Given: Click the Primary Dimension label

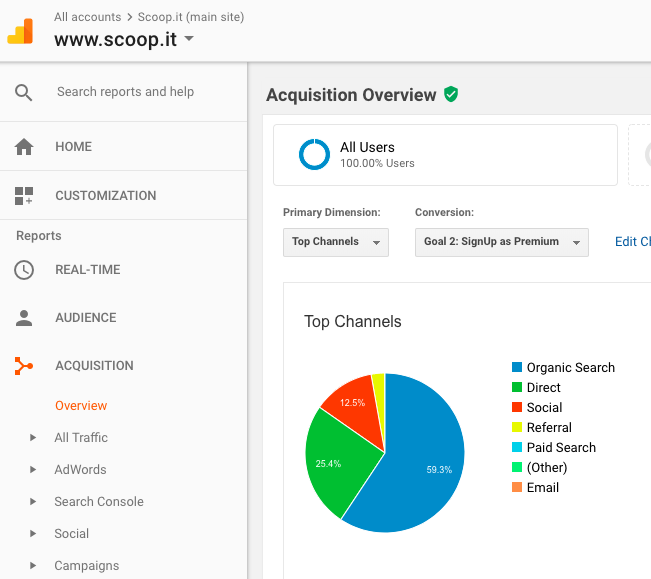Looking at the screenshot, I should tap(332, 213).
